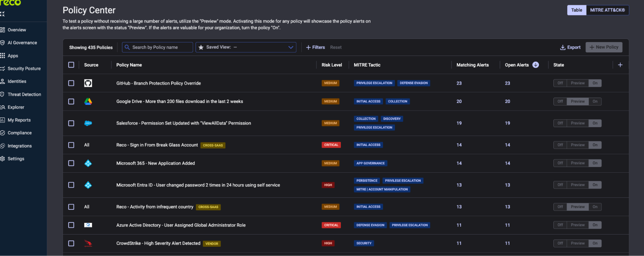644x256 pixels.
Task: Click APP GOVERNANCE tactic tag
Action: [x=370, y=163]
